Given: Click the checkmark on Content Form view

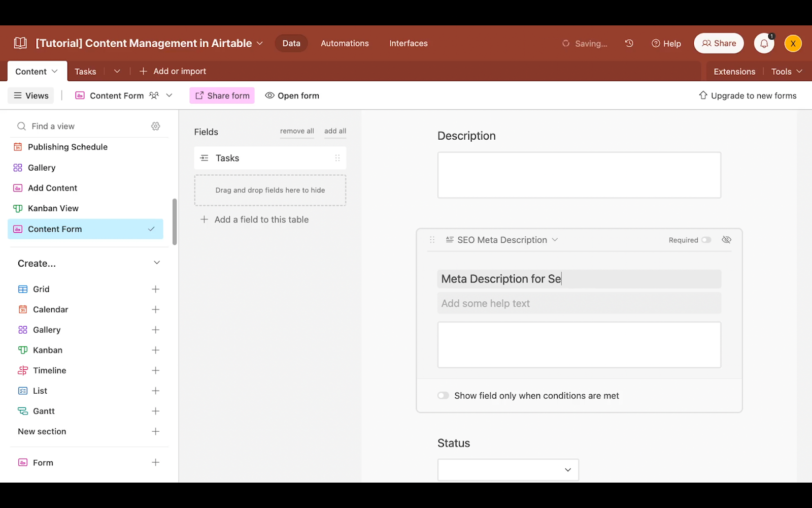Looking at the screenshot, I should [x=151, y=229].
